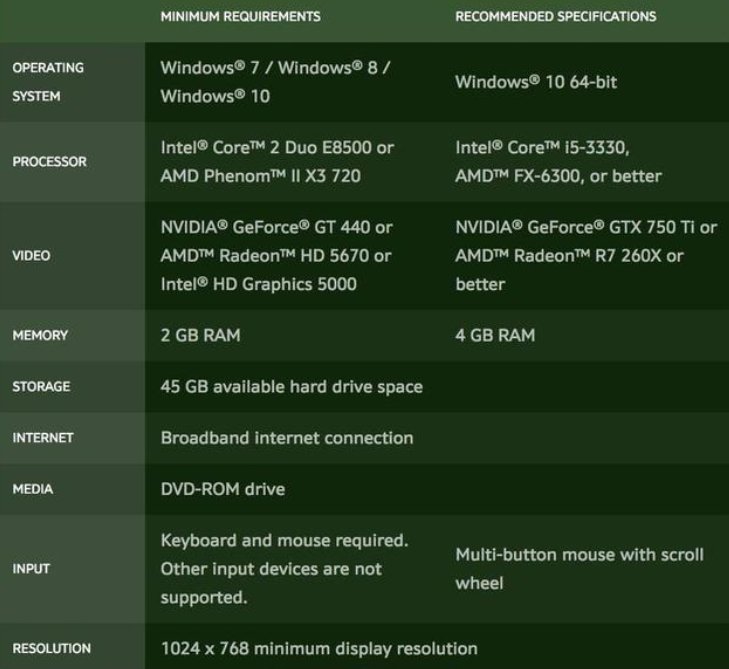Select the 4 GB RAM recommended memory cell
This screenshot has width=729, height=669.
pyautogui.click(x=495, y=335)
